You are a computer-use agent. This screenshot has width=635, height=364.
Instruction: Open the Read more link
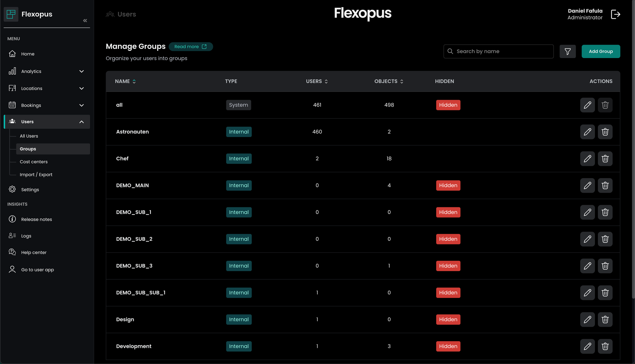(190, 47)
